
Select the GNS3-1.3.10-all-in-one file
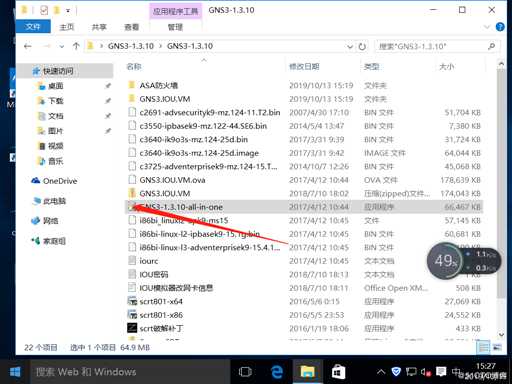[x=304, y=207]
